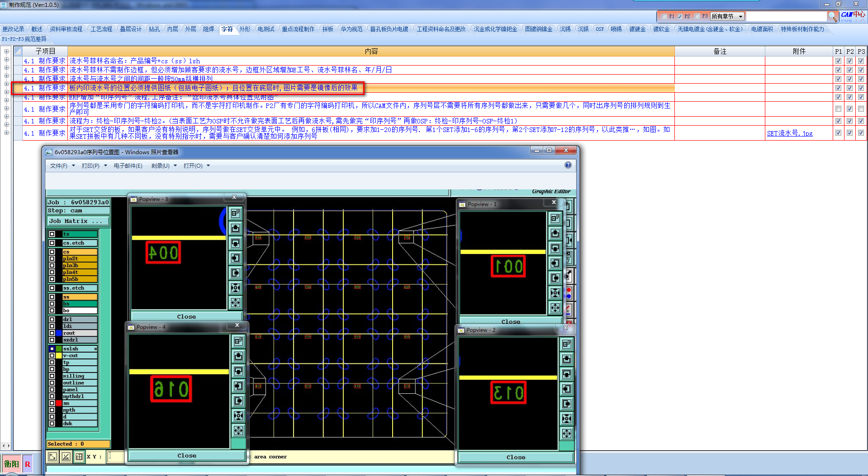Click the CAM中心 logo

tap(853, 15)
